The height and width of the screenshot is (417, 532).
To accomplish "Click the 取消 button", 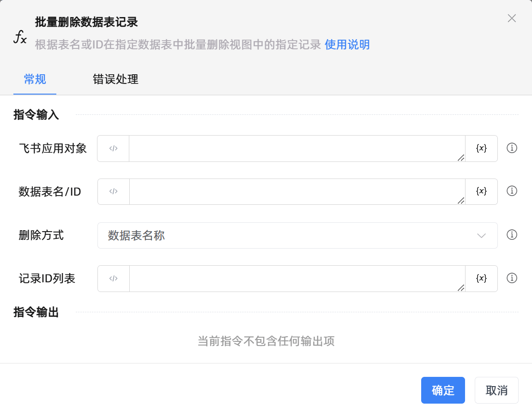I will click(x=496, y=390).
